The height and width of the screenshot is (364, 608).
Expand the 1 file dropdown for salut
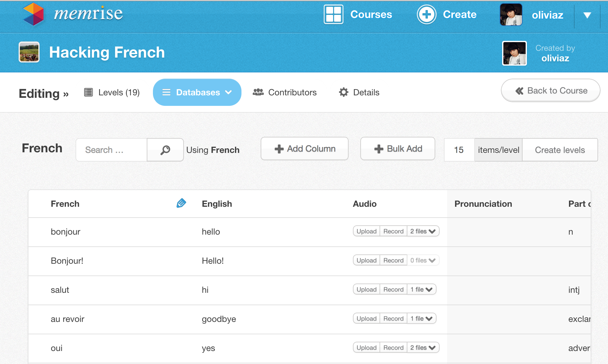[422, 289]
